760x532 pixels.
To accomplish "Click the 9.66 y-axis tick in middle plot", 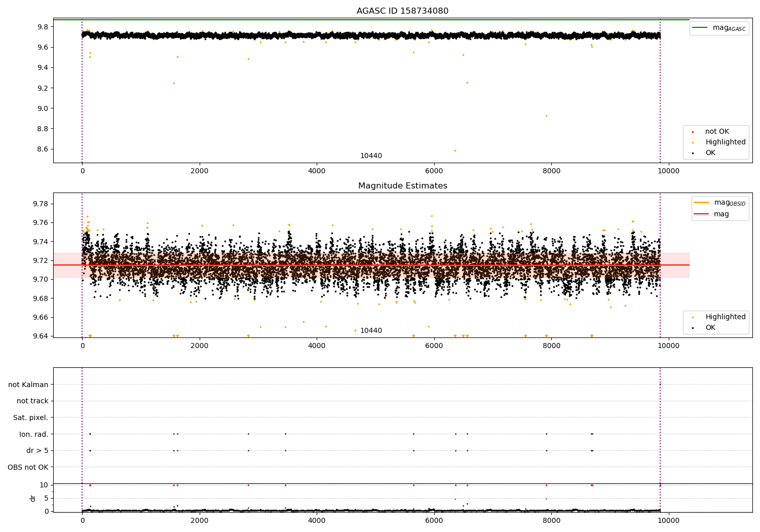I will [41, 318].
